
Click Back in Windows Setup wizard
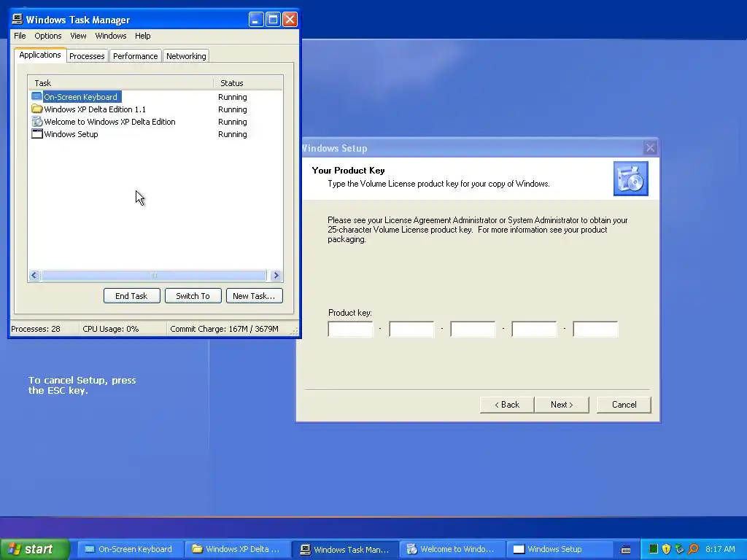507,405
